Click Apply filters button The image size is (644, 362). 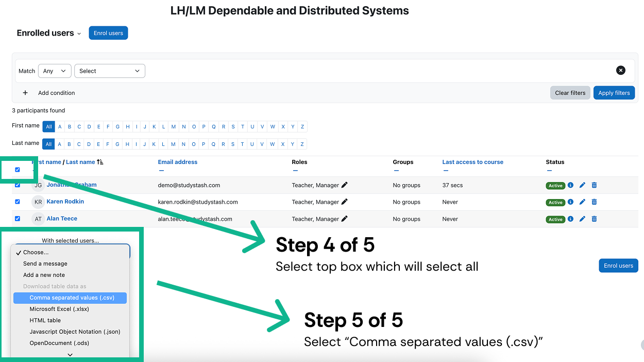(x=614, y=93)
